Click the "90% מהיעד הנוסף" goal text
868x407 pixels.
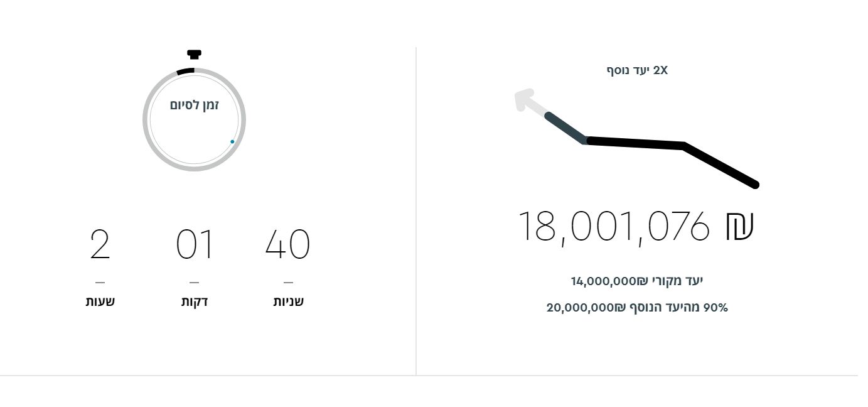[636, 308]
